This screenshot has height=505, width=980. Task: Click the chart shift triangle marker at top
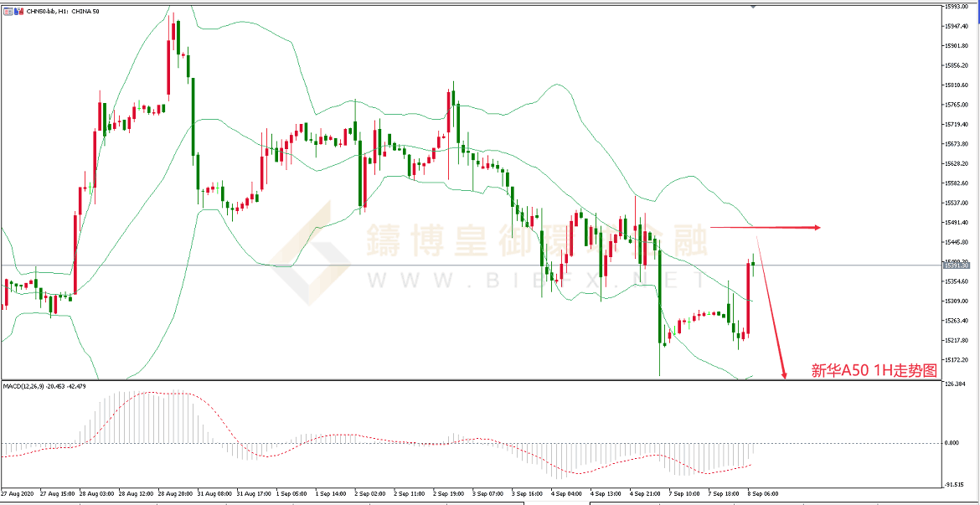coord(753,7)
